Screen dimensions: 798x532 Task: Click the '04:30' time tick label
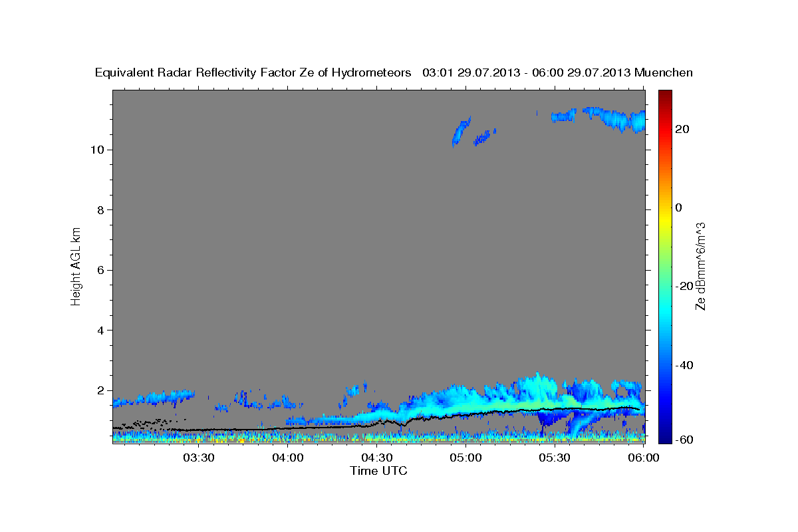point(377,458)
